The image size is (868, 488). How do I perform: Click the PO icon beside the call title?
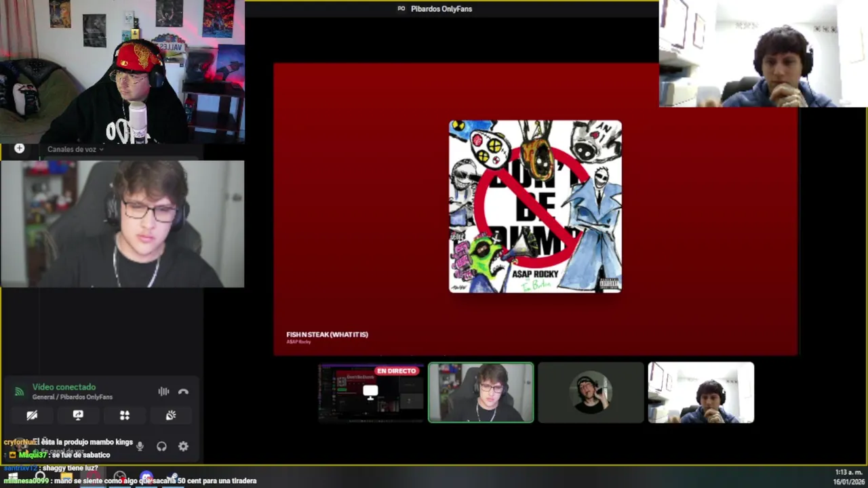tap(401, 9)
